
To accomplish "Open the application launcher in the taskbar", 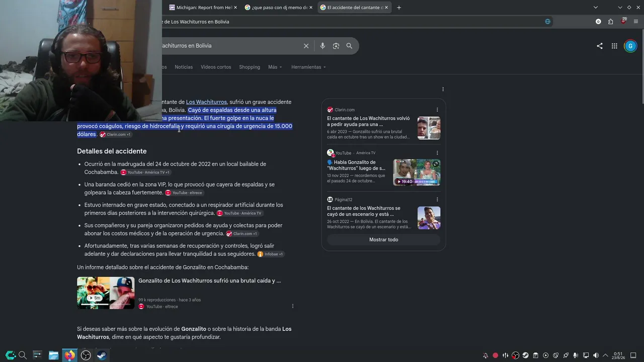I will click(x=10, y=355).
